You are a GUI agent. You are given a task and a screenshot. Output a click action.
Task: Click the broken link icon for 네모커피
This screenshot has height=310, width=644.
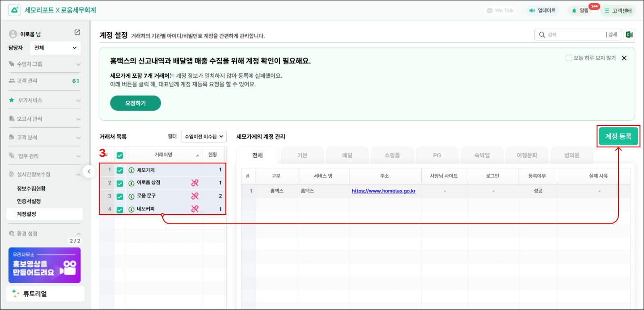pos(195,209)
